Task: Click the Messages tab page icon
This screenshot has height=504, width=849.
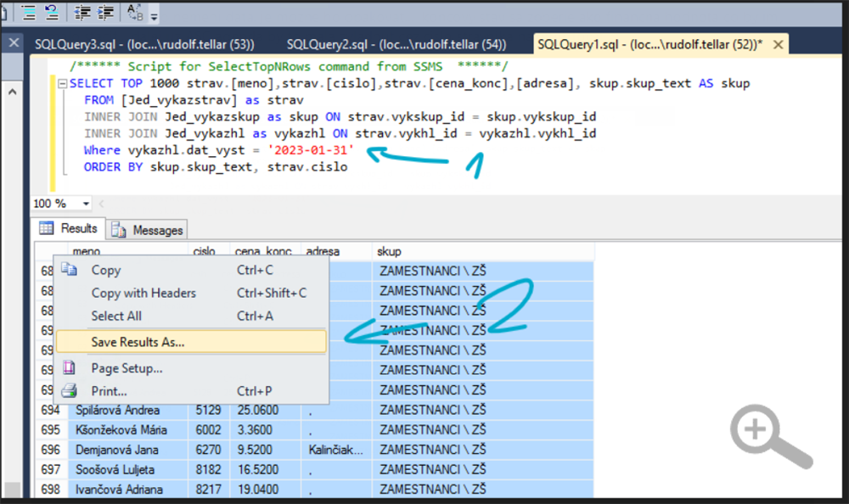Action: [x=118, y=230]
